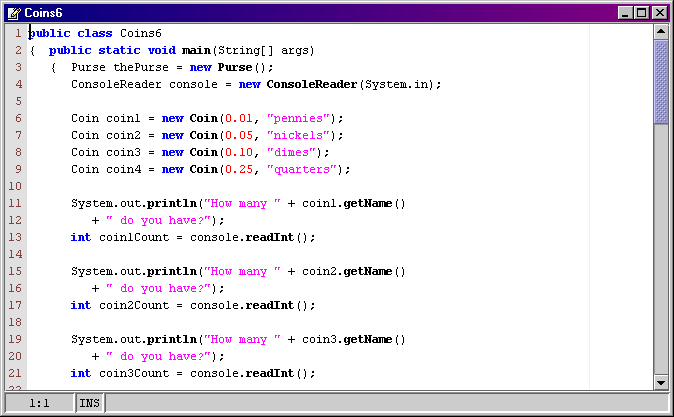
Task: Click the value 0.05 in code
Action: pyautogui.click(x=239, y=135)
